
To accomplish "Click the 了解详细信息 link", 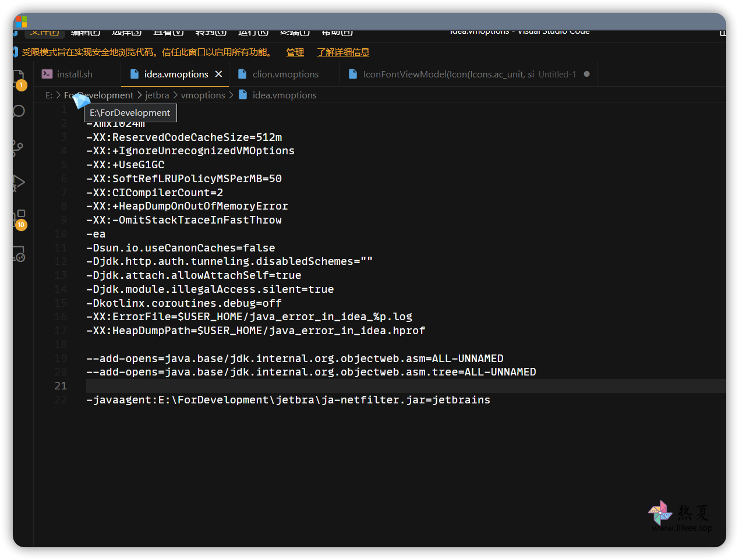I will [x=343, y=52].
